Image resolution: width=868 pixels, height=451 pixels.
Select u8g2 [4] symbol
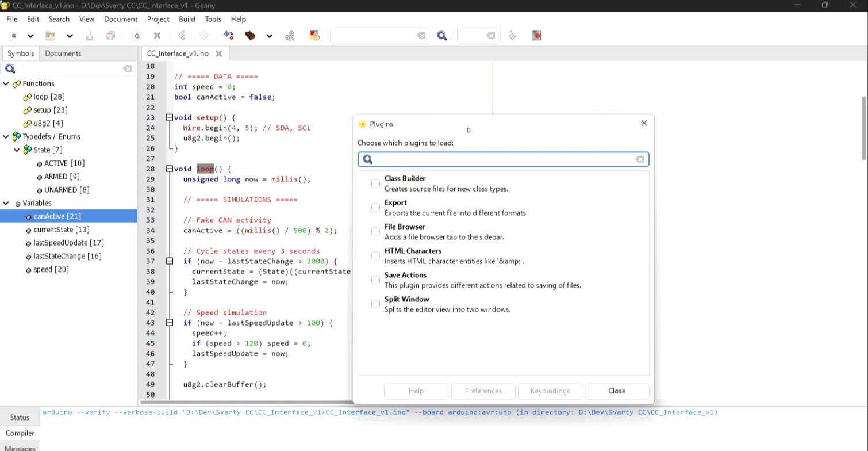48,124
